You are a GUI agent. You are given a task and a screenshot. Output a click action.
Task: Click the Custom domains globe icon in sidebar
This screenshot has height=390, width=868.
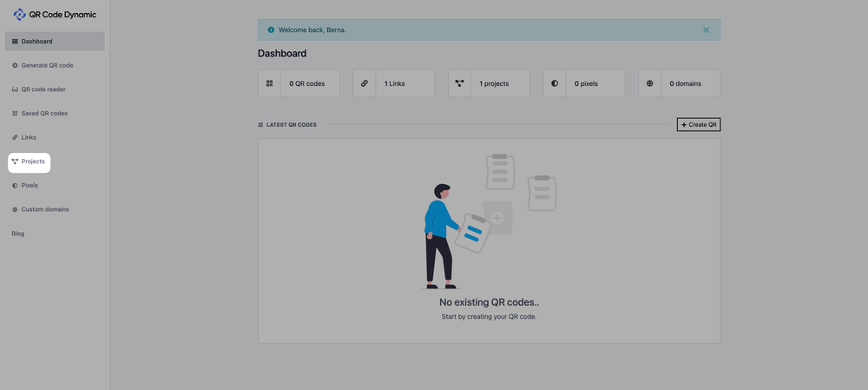point(15,209)
